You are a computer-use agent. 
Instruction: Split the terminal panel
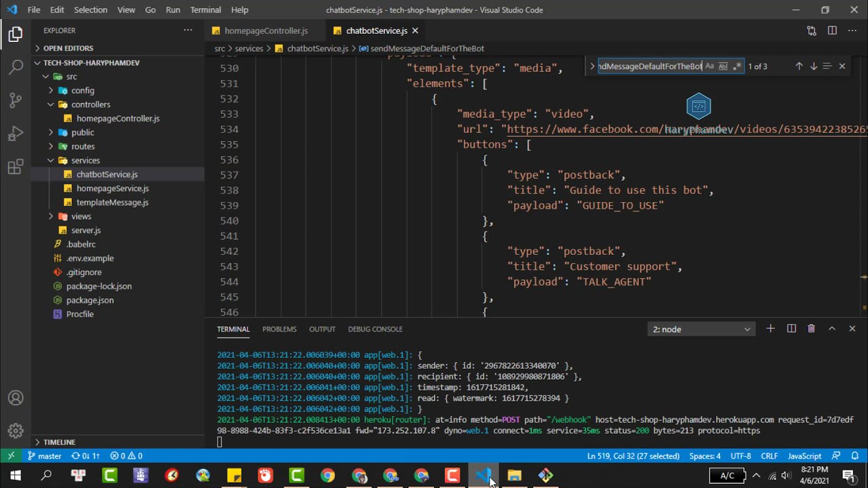point(791,329)
